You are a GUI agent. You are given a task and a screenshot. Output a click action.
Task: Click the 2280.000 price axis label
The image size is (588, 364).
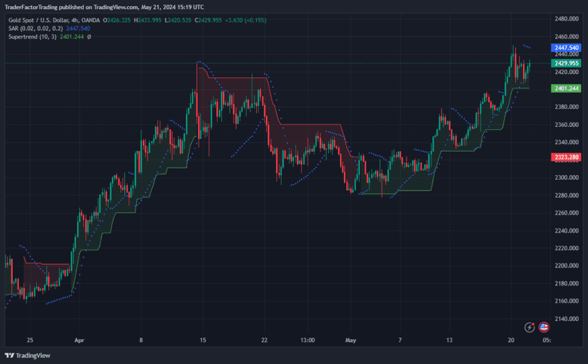pyautogui.click(x=567, y=195)
